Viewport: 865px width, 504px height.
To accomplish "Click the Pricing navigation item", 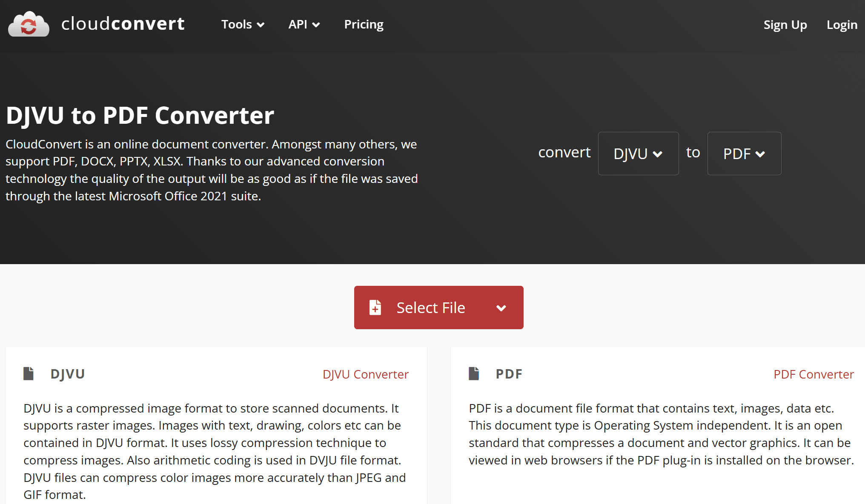I will click(x=364, y=24).
